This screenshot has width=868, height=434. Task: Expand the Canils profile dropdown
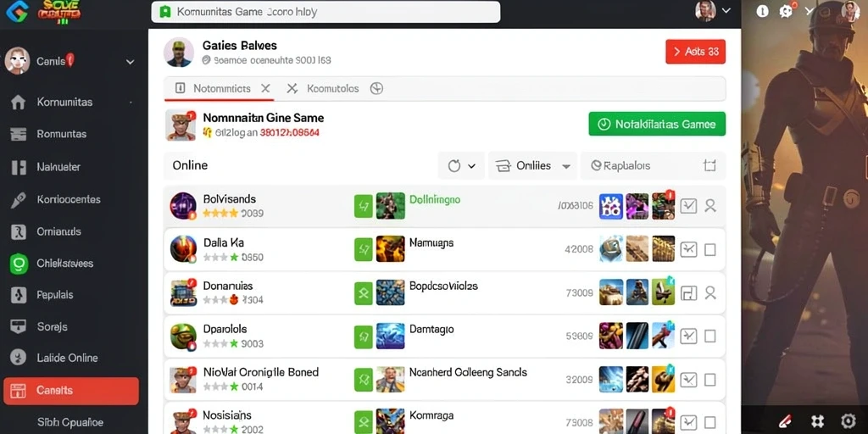click(130, 62)
